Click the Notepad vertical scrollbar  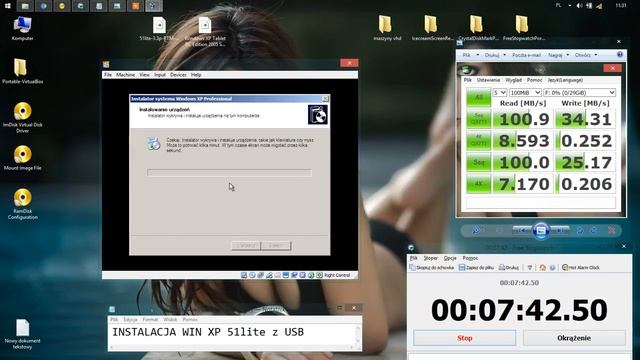(x=358, y=335)
